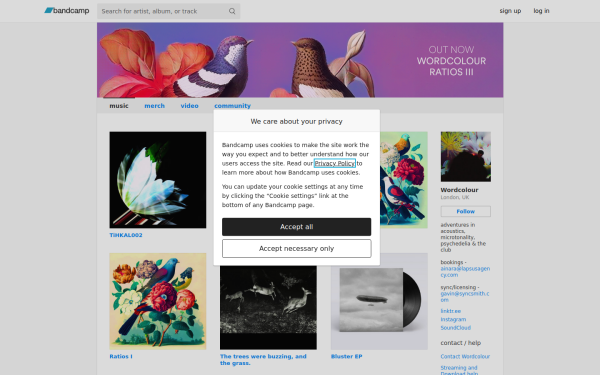Open the gavin@syncsmith.com licensing email link

(x=465, y=297)
